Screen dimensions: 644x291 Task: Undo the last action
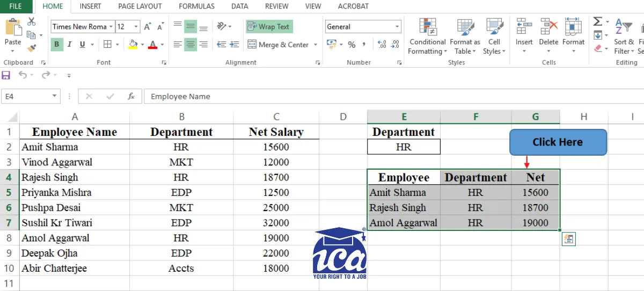23,75
